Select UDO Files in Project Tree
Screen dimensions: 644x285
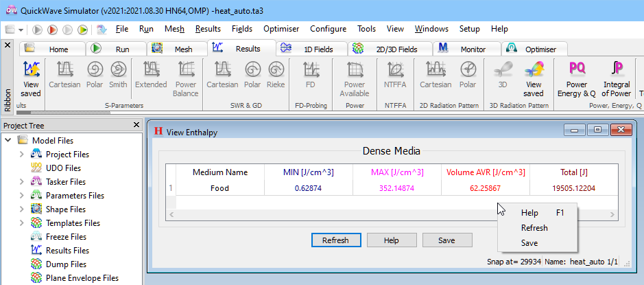[x=63, y=168]
